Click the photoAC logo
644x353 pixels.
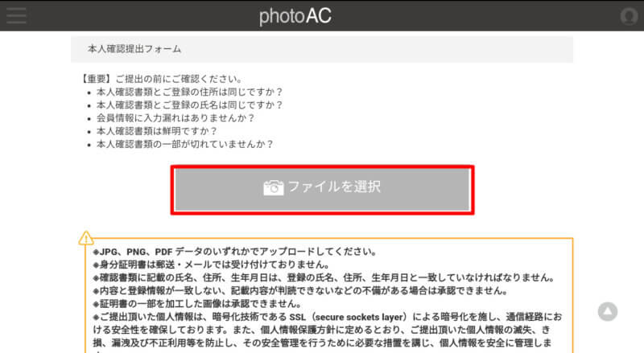[x=295, y=16]
